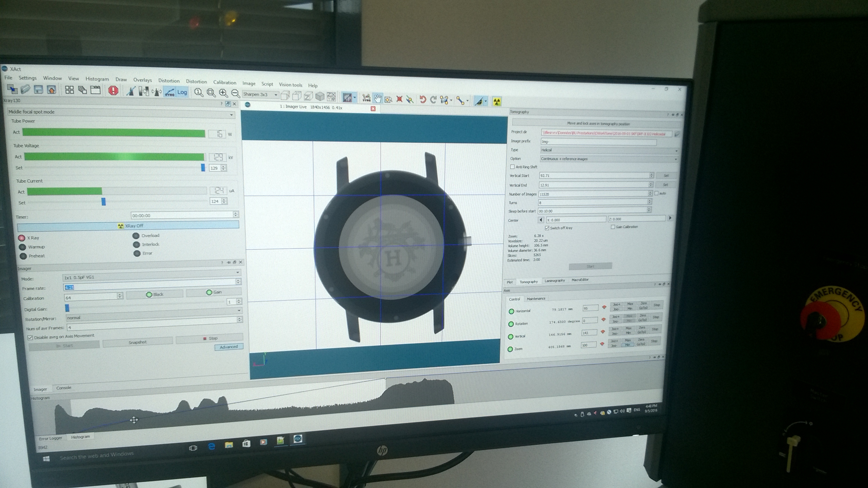Toggle the Log display toolbar button
868x488 pixels.
click(182, 92)
